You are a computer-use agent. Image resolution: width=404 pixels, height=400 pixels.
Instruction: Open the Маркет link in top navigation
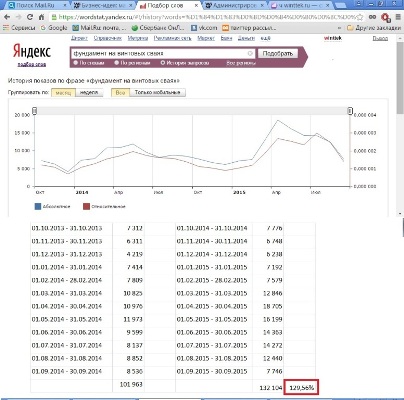coord(206,38)
